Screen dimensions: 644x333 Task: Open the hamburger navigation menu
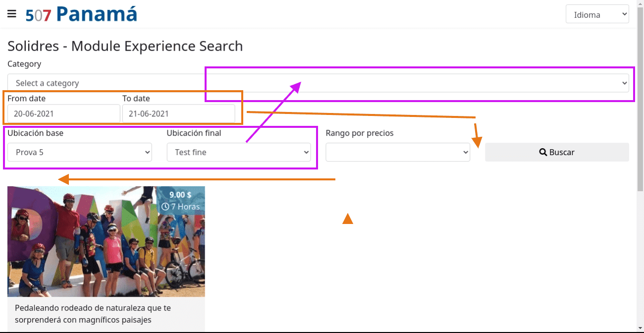coord(12,14)
